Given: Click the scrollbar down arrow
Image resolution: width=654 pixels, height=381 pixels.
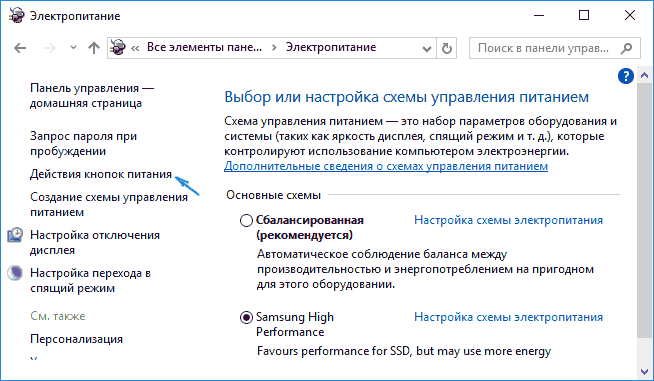Looking at the screenshot, I should pos(644,371).
